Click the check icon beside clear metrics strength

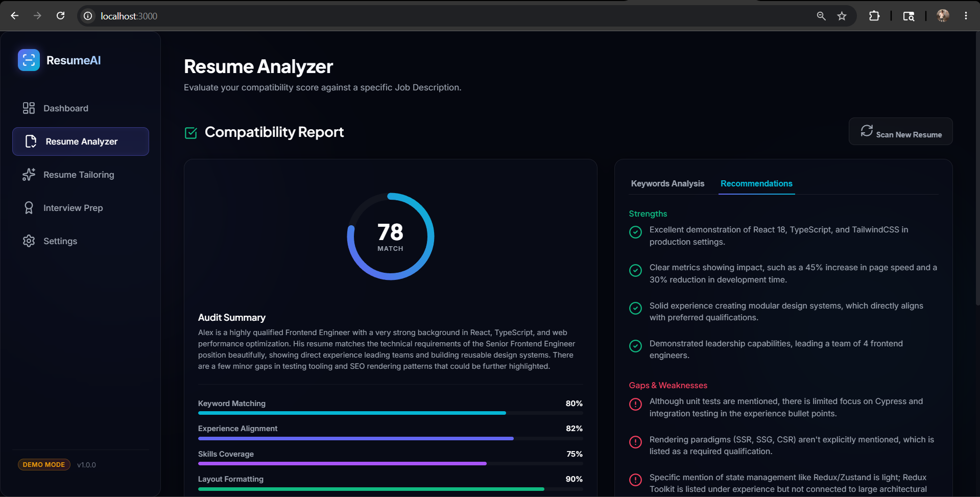point(635,270)
